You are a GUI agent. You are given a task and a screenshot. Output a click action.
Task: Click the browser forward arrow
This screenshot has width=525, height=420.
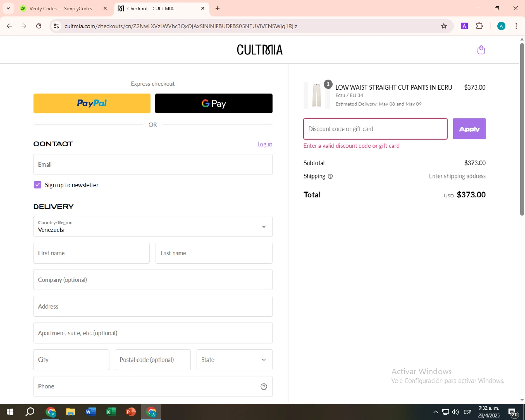(x=24, y=26)
